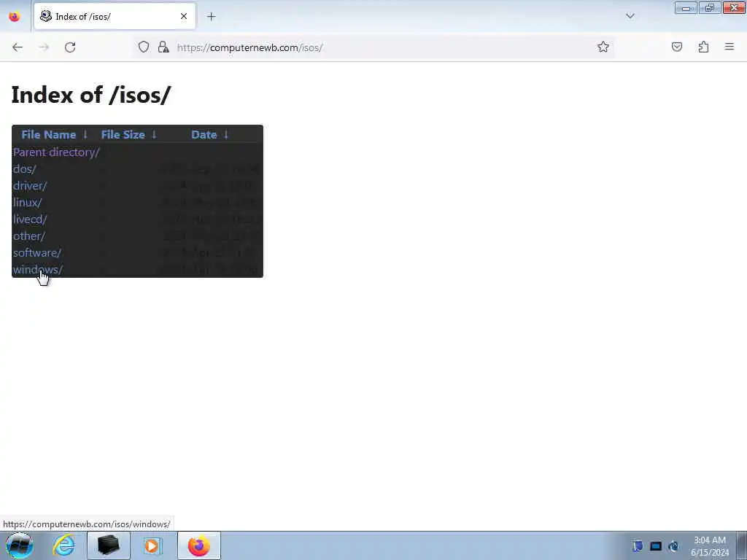The width and height of the screenshot is (747, 560).
Task: Launch Internet Explorer from taskbar
Action: (64, 545)
